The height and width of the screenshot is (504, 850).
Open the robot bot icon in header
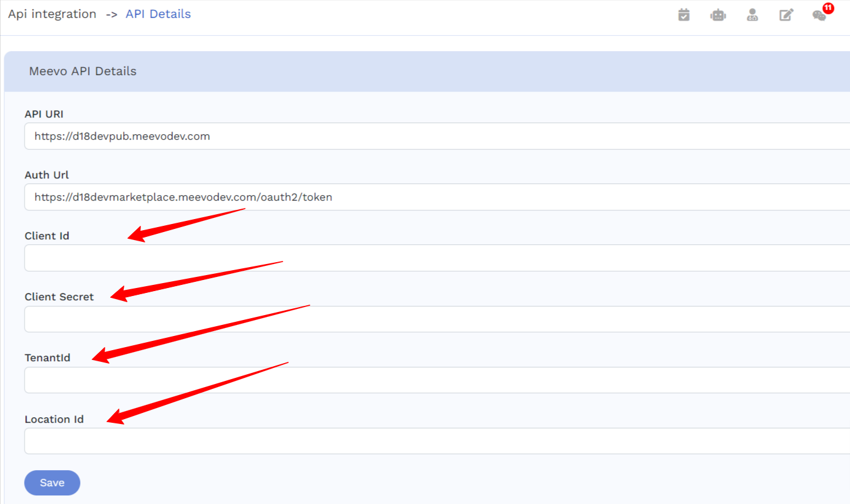(718, 15)
